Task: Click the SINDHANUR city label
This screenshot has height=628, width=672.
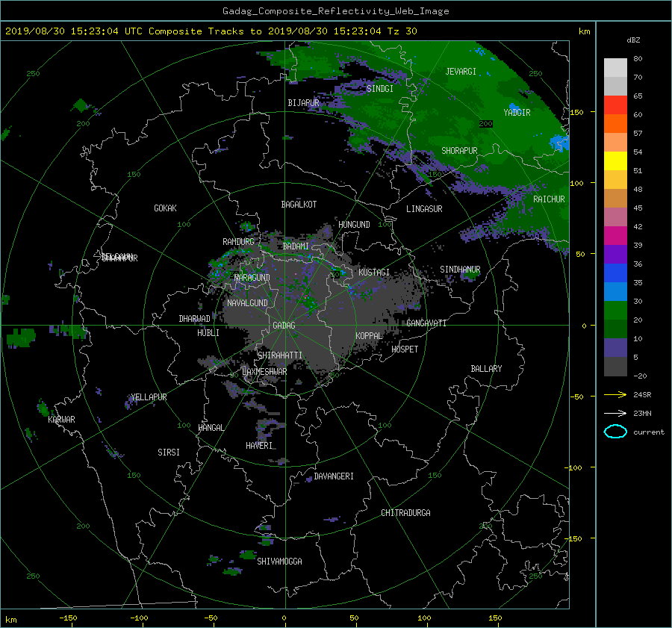Action: (460, 270)
